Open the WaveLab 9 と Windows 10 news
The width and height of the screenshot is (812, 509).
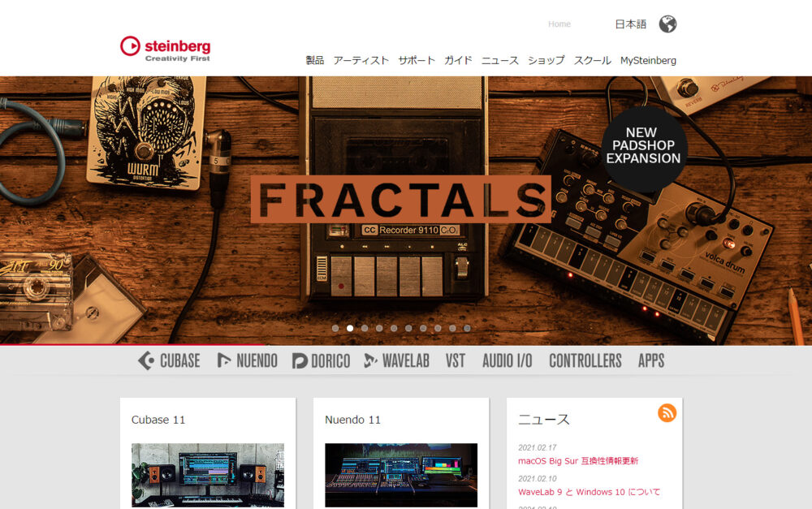[x=590, y=492]
